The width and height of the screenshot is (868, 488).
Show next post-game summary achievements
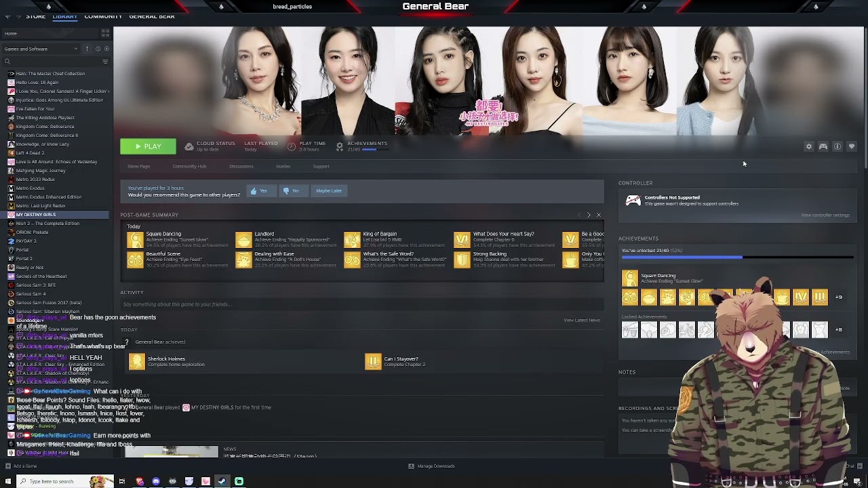[x=589, y=215]
